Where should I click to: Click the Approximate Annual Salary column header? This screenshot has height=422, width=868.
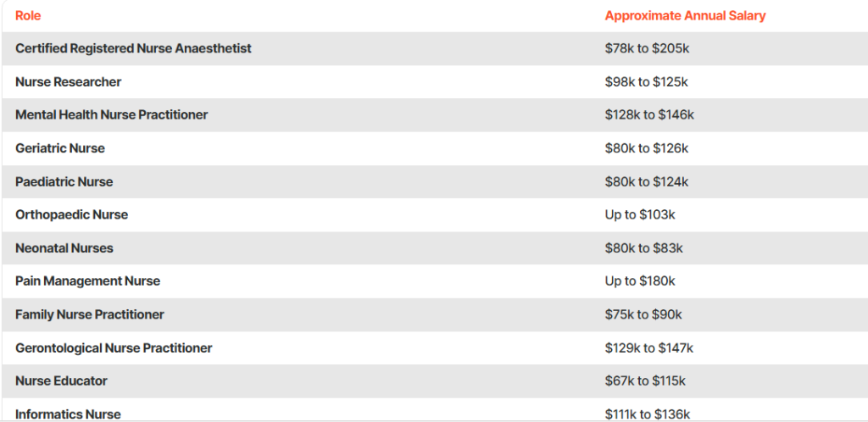tap(685, 15)
